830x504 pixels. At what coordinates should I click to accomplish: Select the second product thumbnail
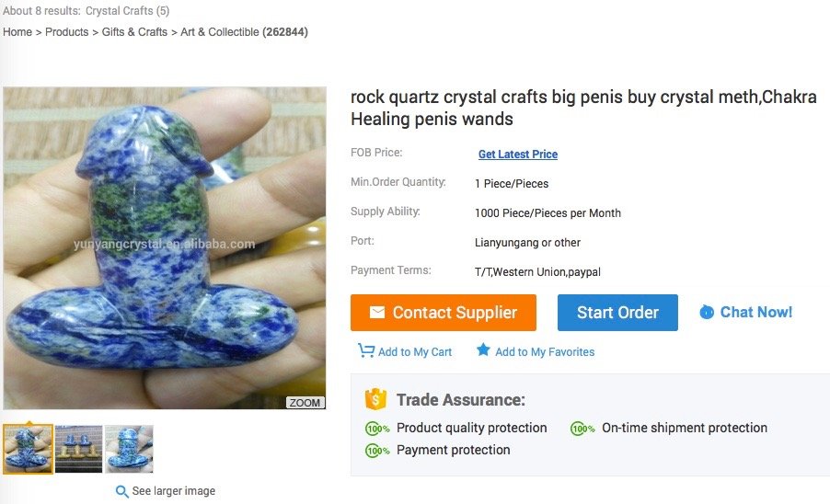pos(79,449)
